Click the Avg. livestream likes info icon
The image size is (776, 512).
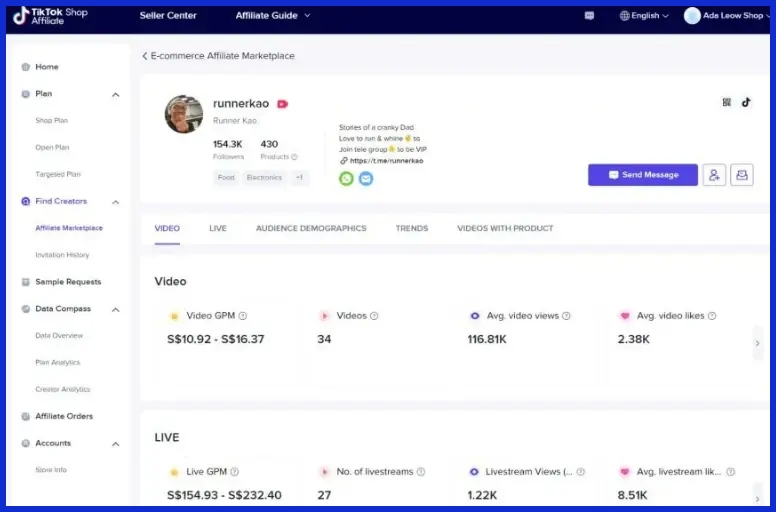730,472
